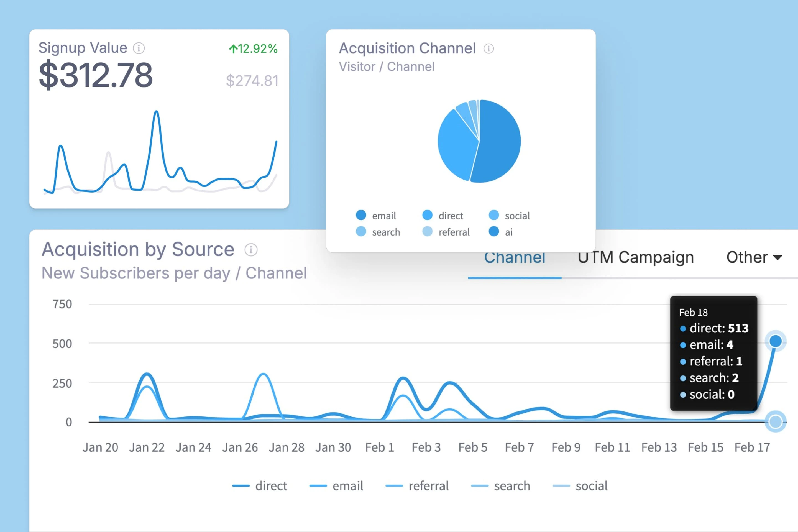The width and height of the screenshot is (798, 532).
Task: Click the search legend dot on pie chart card
Action: pos(361,232)
